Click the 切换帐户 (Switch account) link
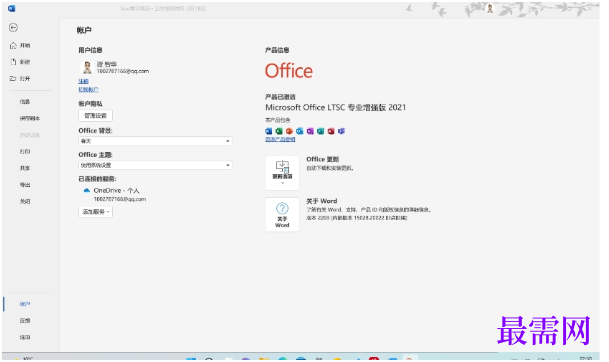The height and width of the screenshot is (362, 609). click(88, 89)
